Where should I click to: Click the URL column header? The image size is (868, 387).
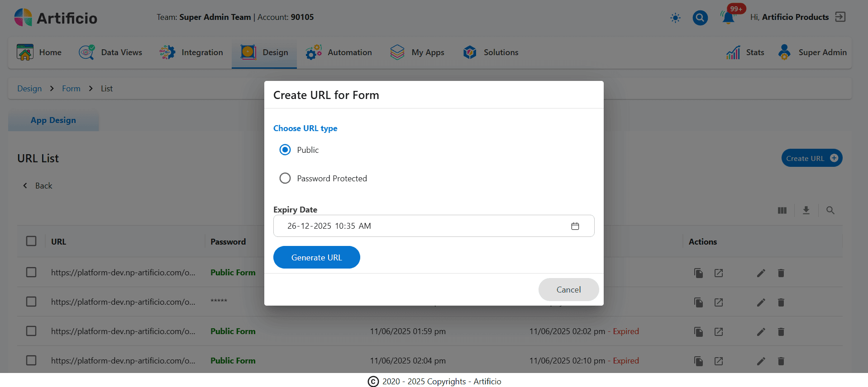(58, 241)
